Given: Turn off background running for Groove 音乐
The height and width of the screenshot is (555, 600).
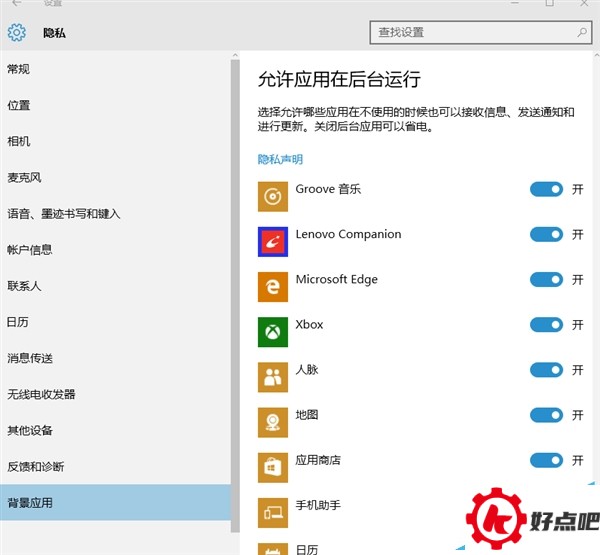Looking at the screenshot, I should pyautogui.click(x=546, y=189).
